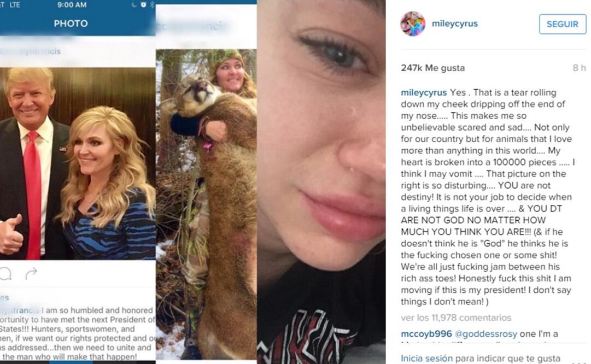Tap the 9:00 AM status bar clock
Screen dimensions: 591x364
pyautogui.click(x=72, y=5)
